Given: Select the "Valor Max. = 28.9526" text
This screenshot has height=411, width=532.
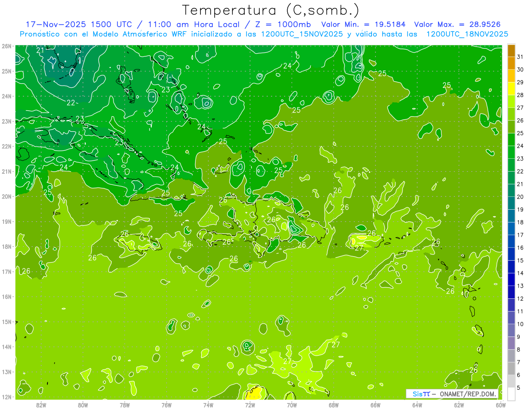Looking at the screenshot, I should [x=458, y=24].
